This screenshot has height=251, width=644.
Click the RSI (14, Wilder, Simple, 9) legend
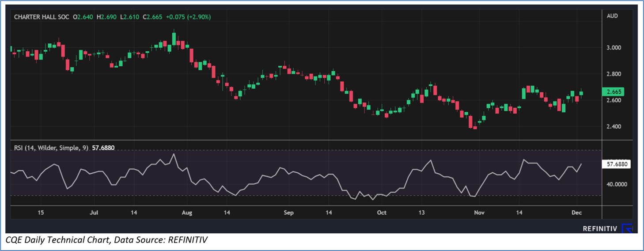tap(51, 148)
